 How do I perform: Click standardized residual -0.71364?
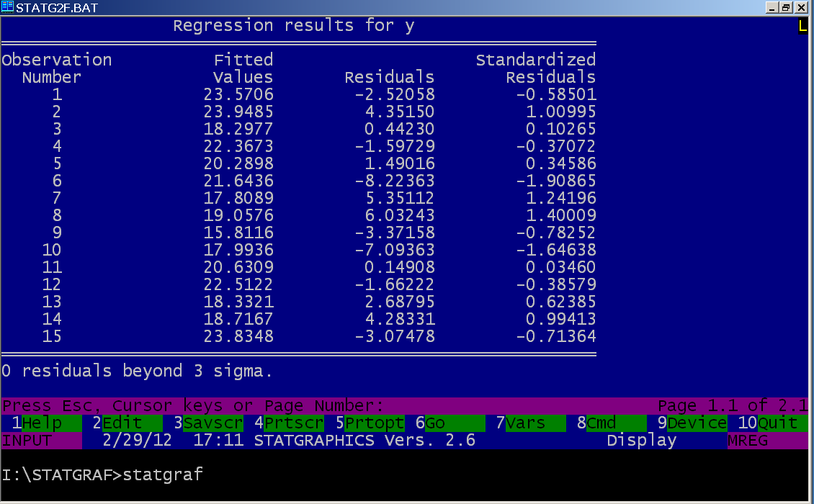tap(556, 336)
